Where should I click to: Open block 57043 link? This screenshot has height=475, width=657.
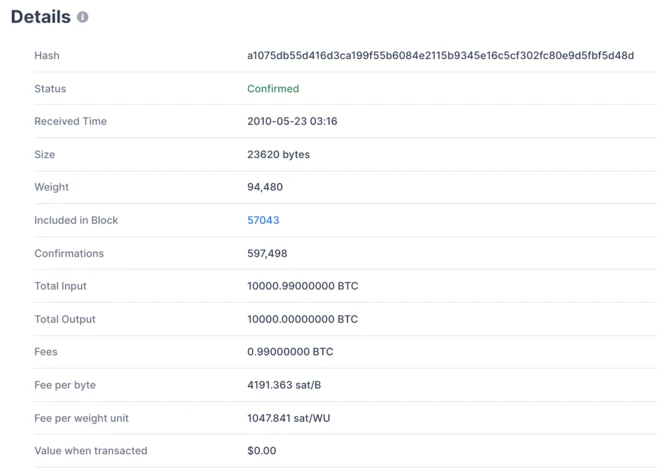coord(263,220)
